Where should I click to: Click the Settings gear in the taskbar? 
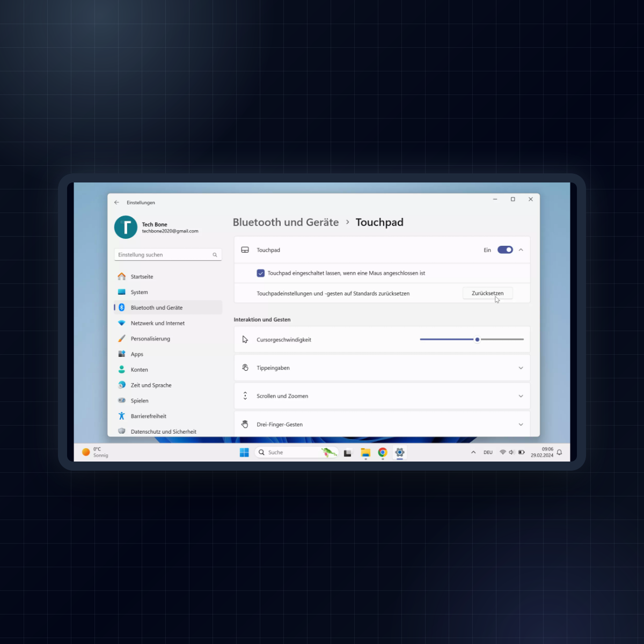(x=400, y=452)
